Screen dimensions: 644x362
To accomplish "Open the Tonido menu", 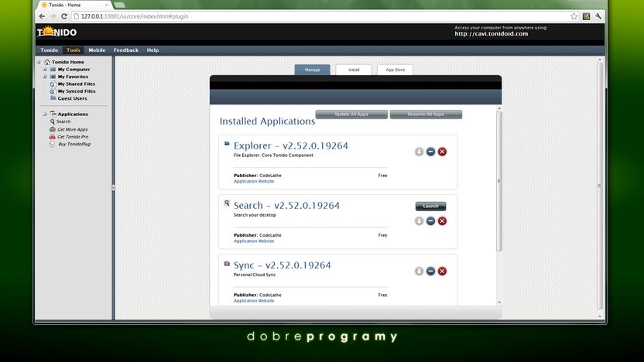I will click(x=50, y=50).
